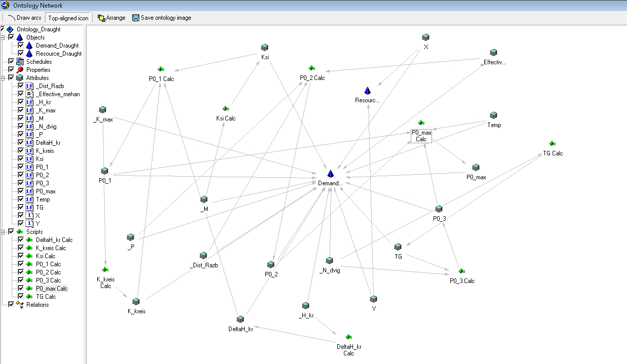Select the Temp attribute node in graph
This screenshot has width=627, height=364.
pos(494,115)
